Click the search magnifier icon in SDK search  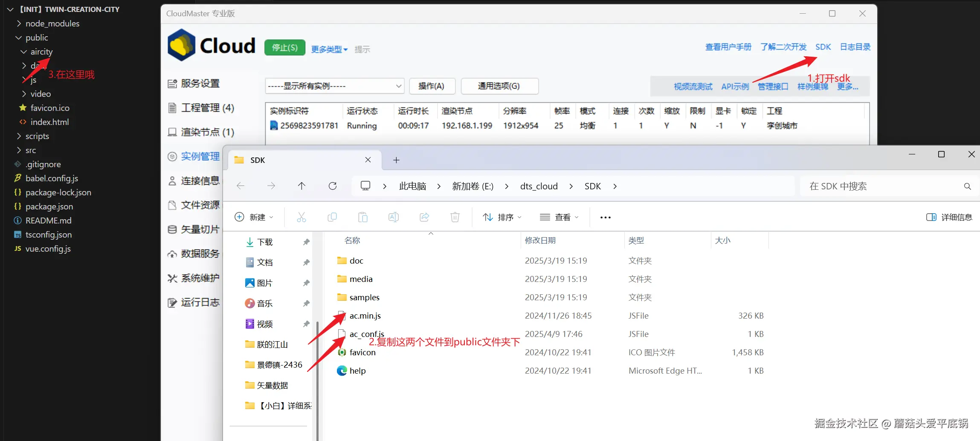968,186
